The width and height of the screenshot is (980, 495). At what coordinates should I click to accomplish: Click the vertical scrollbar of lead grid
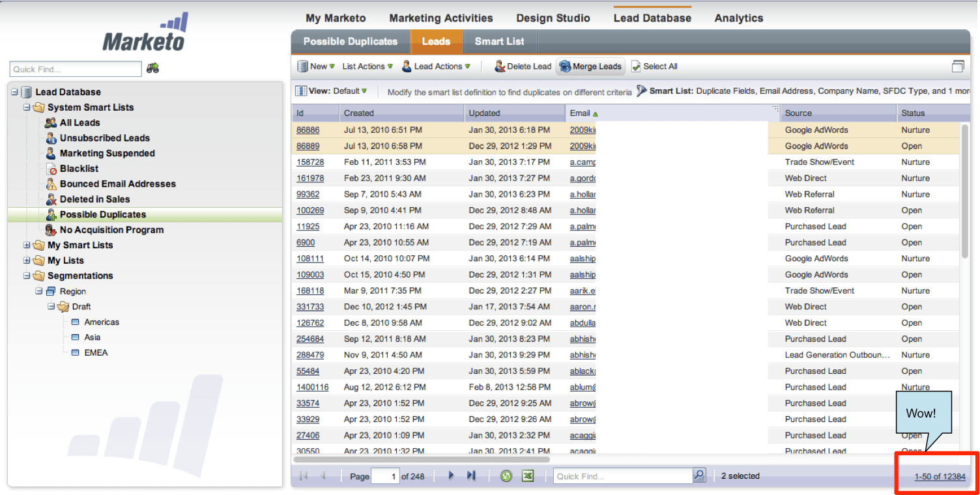(965, 190)
